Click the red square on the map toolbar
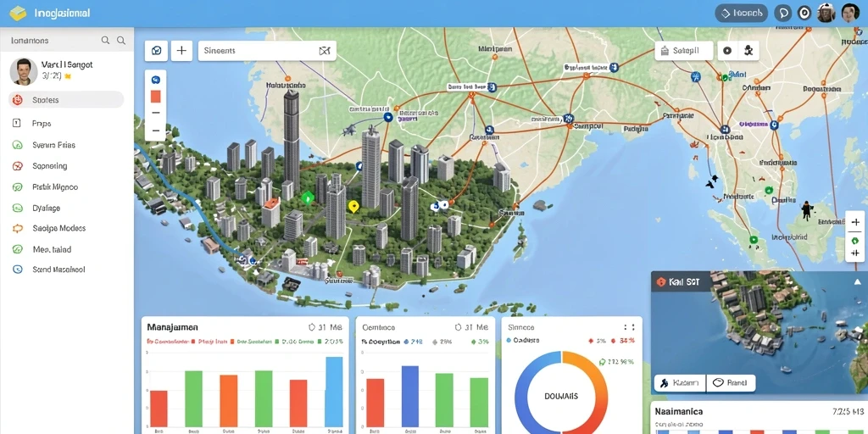Image resolution: width=868 pixels, height=434 pixels. click(x=156, y=96)
